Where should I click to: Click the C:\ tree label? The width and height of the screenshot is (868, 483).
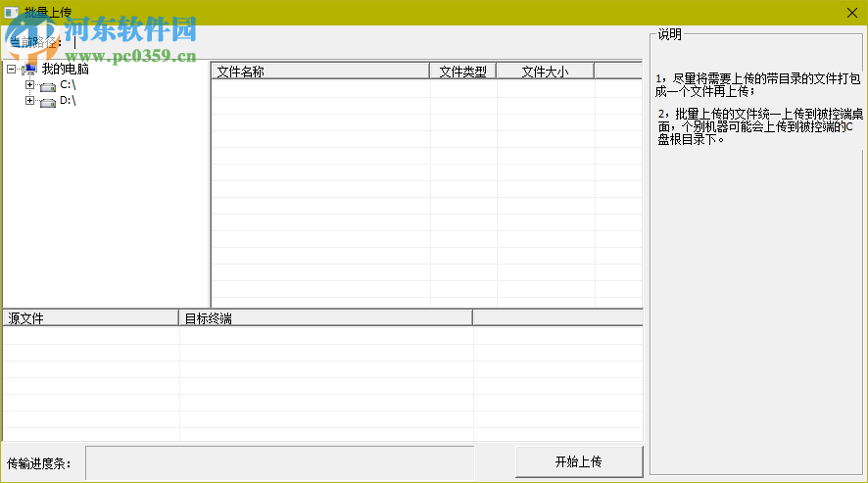click(68, 85)
